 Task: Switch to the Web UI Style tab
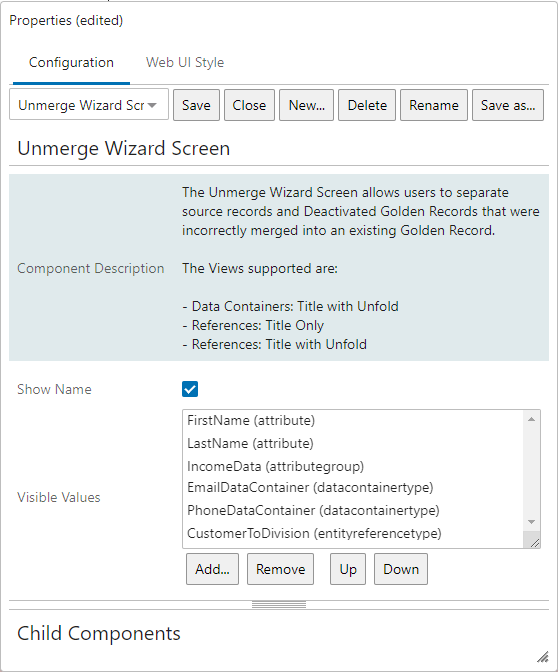coord(185,63)
